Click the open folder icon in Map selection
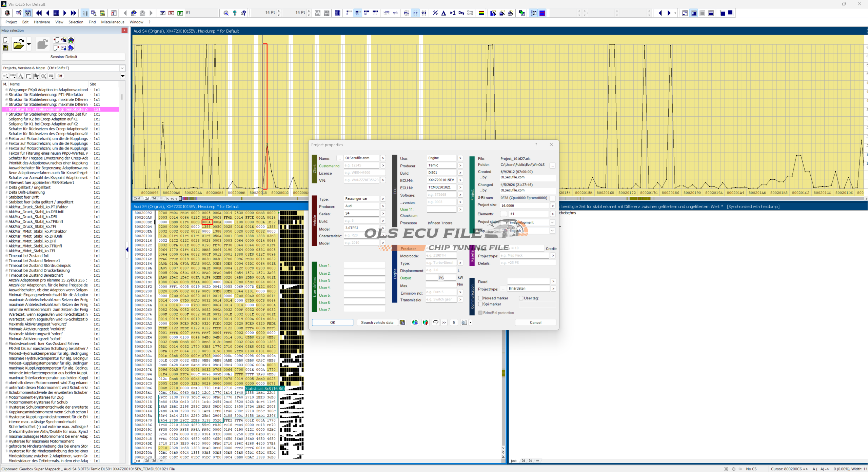This screenshot has height=472, width=868. [x=18, y=44]
